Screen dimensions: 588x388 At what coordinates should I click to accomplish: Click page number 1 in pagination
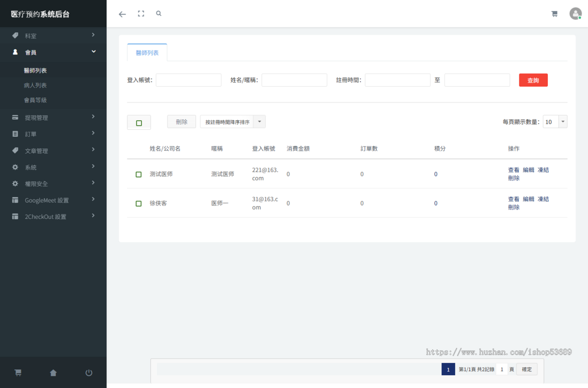(448, 369)
